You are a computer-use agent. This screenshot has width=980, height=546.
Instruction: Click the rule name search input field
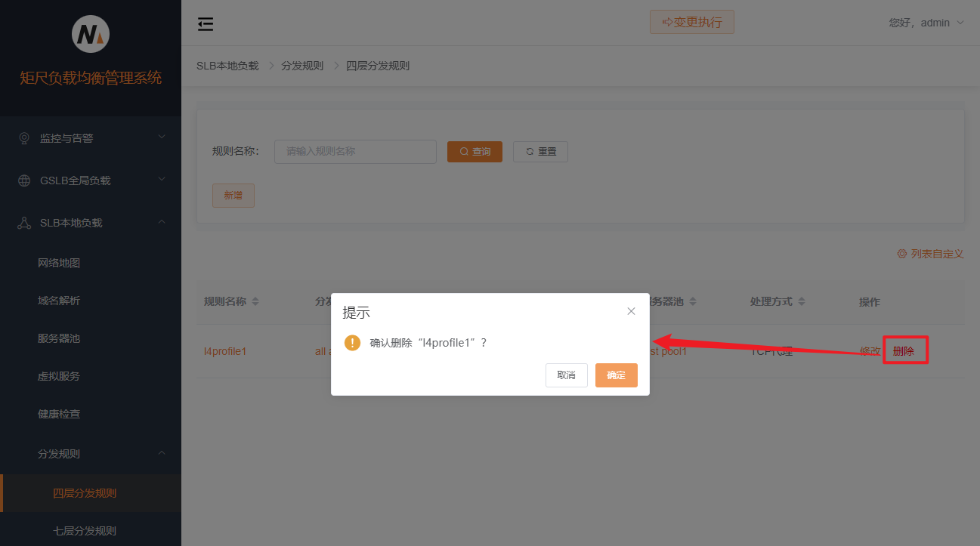(354, 151)
